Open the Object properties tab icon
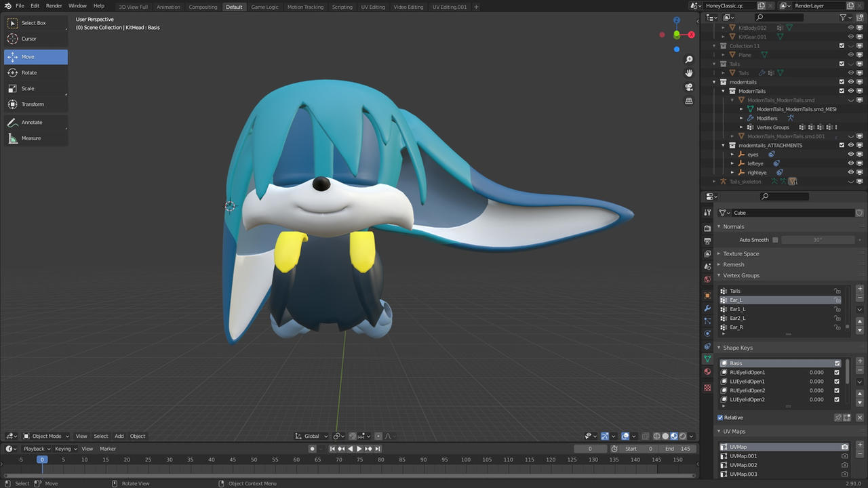Viewport: 868px width, 488px height. pyautogui.click(x=707, y=295)
